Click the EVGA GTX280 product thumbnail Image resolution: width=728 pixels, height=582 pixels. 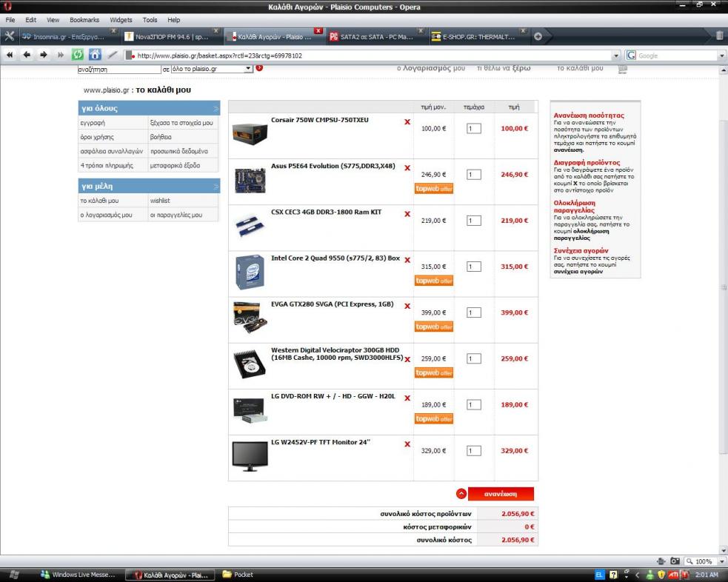click(x=250, y=318)
